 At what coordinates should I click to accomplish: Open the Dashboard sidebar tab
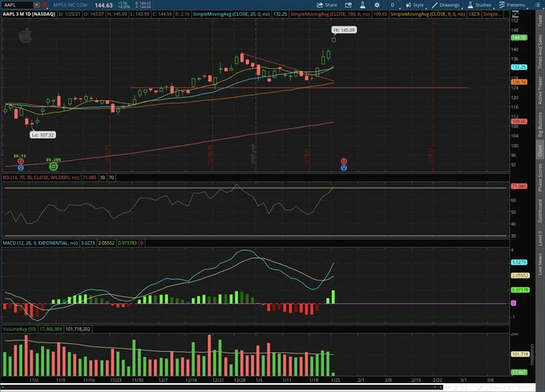click(539, 211)
